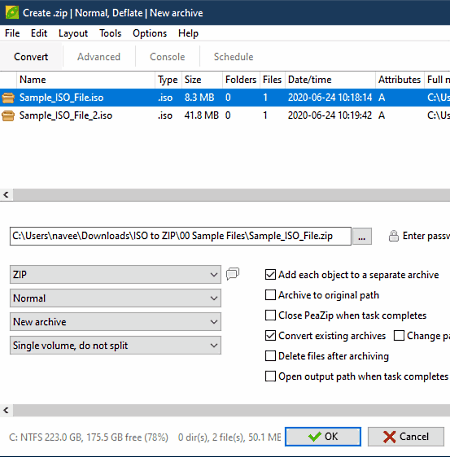The width and height of the screenshot is (450, 457).
Task: Open the archive comment speech-bubble icon
Action: click(x=233, y=274)
